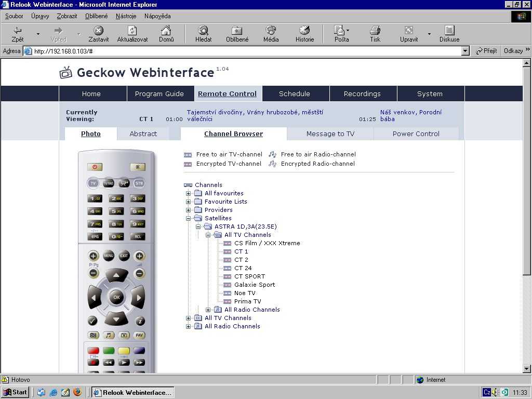532x399 pixels.
Task: Click Aktualizovat refresh toolbar button
Action: point(132,34)
